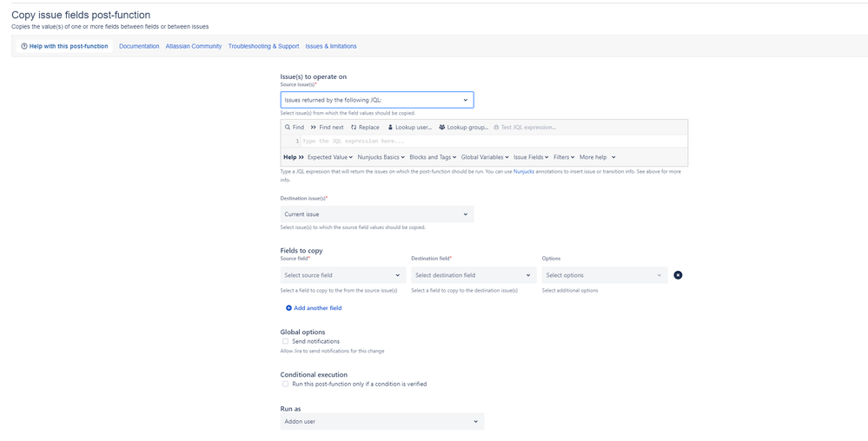The width and height of the screenshot is (868, 441).
Task: Open the Documentation link
Action: (x=139, y=47)
